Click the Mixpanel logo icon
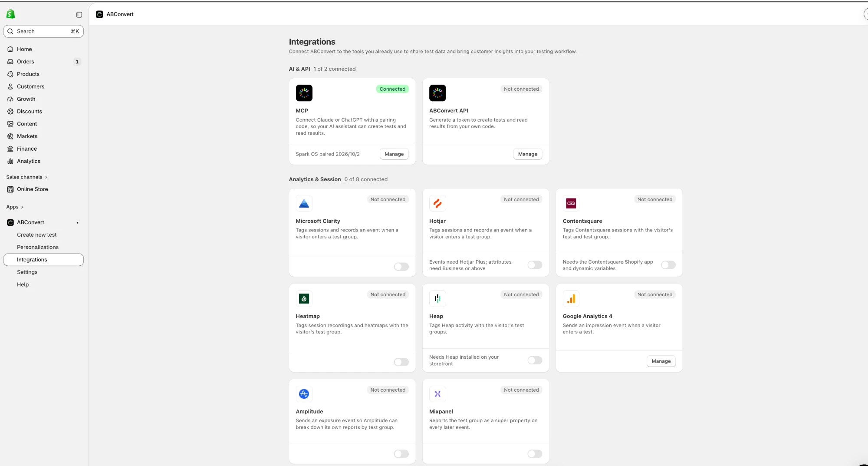This screenshot has height=466, width=868. 437,394
